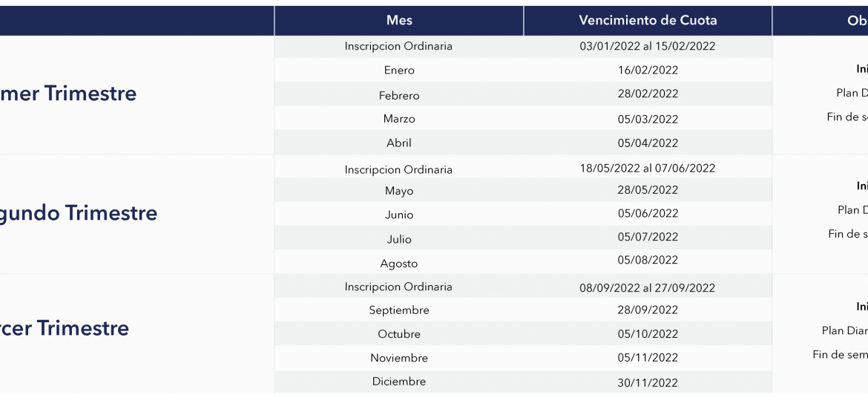Select the date 16/02/2022
The height and width of the screenshot is (398, 868).
coord(648,71)
